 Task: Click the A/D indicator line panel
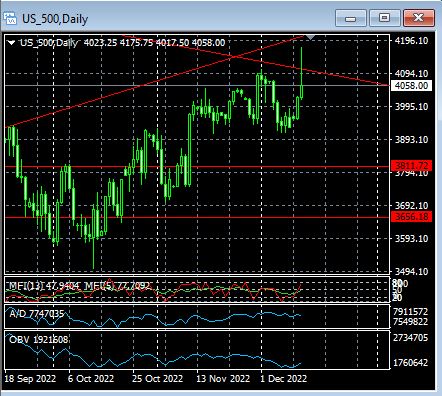pyautogui.click(x=197, y=316)
